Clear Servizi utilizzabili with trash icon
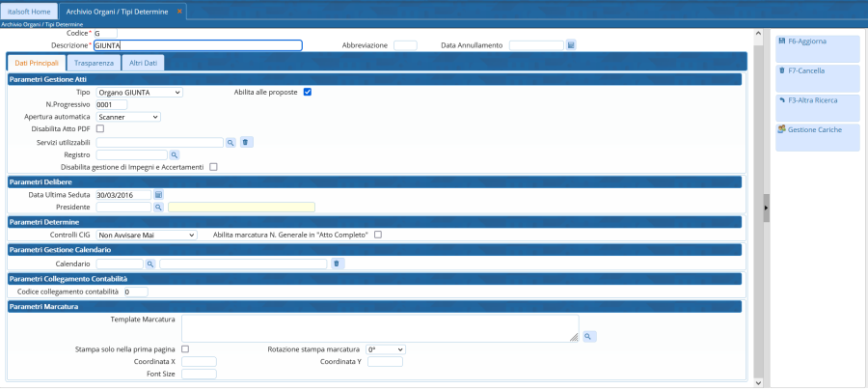Image resolution: width=868 pixels, height=389 pixels. pos(247,142)
